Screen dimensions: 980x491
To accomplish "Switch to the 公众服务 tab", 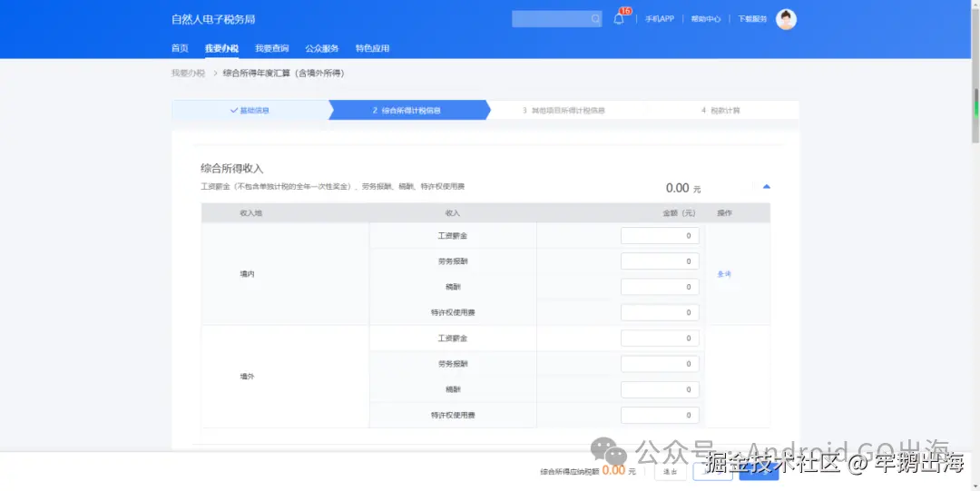I will tap(322, 48).
